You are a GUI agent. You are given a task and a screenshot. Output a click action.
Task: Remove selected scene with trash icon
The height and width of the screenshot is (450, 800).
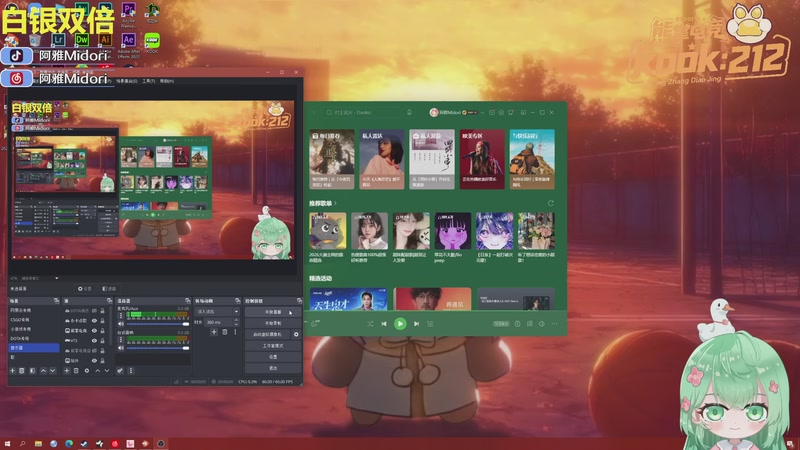click(21, 371)
